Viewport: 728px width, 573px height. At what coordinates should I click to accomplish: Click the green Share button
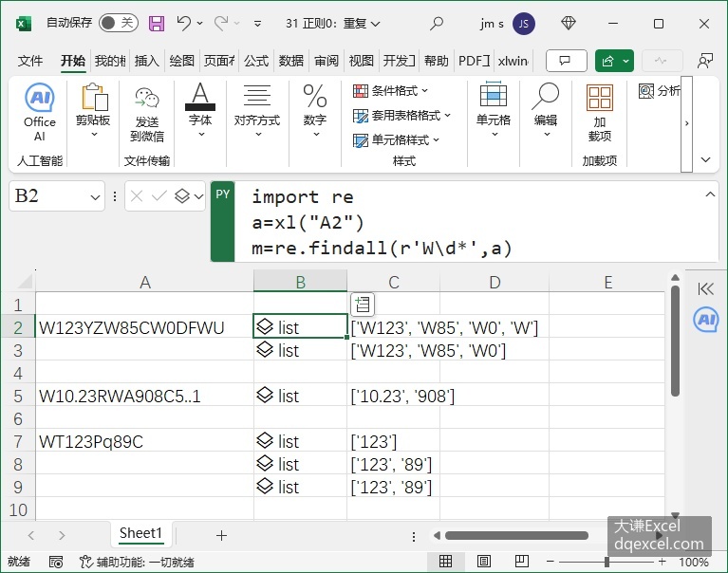(614, 61)
